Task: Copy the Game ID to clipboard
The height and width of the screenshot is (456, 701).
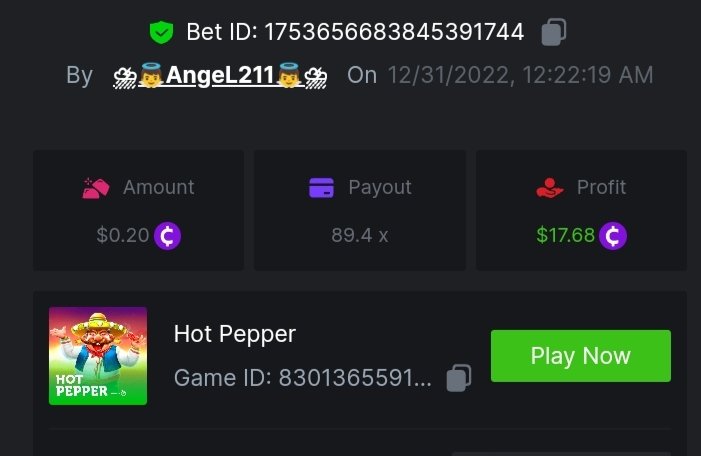Action: click(459, 378)
